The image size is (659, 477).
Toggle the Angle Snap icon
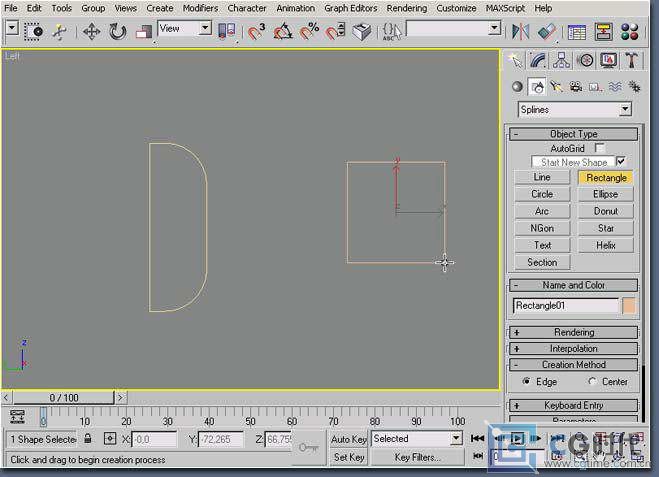pyautogui.click(x=283, y=32)
